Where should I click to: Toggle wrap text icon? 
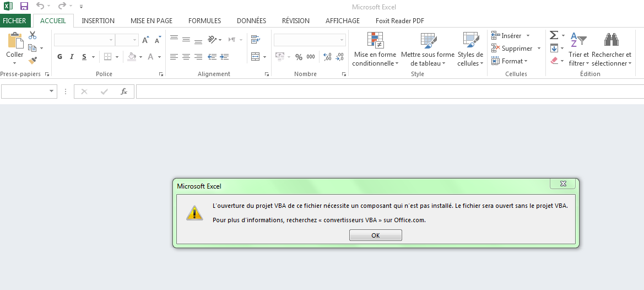(x=256, y=40)
